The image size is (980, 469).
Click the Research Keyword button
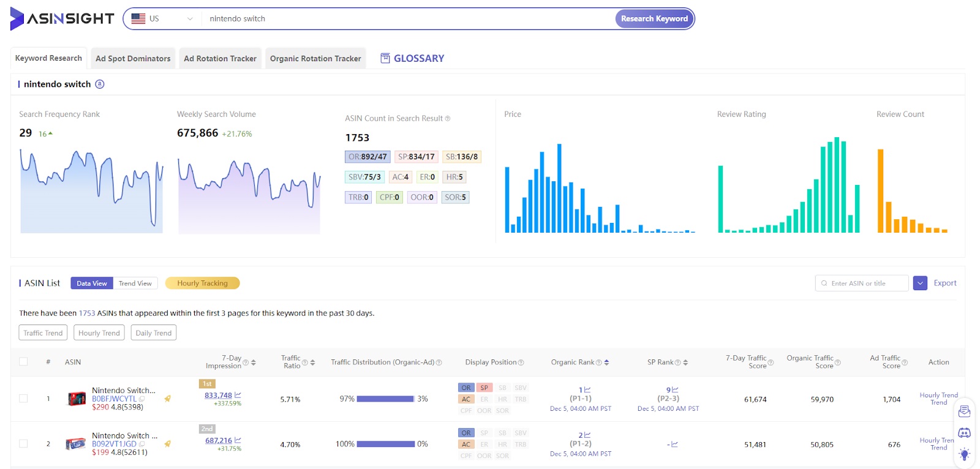pos(654,19)
